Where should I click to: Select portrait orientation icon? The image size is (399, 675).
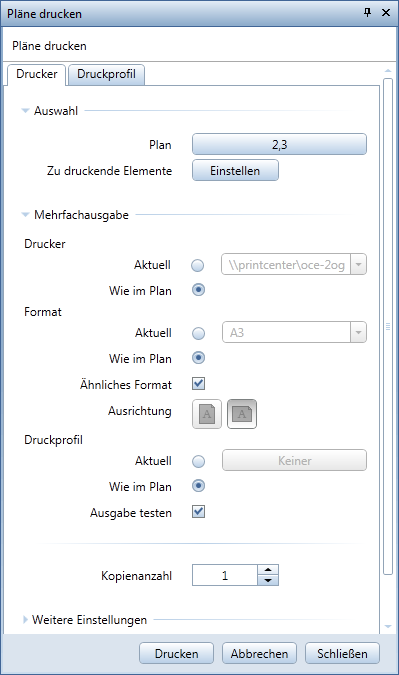pyautogui.click(x=207, y=414)
